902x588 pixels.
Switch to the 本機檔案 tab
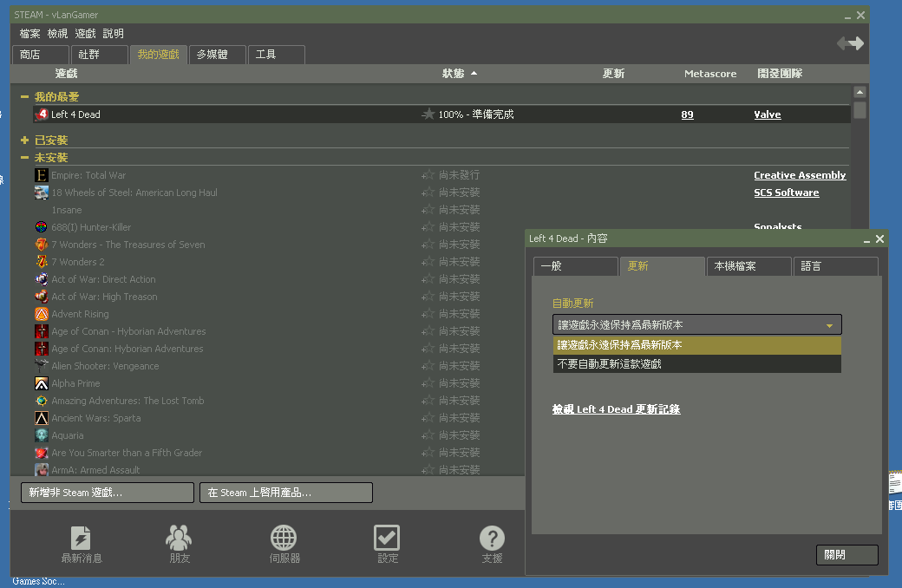tap(748, 266)
